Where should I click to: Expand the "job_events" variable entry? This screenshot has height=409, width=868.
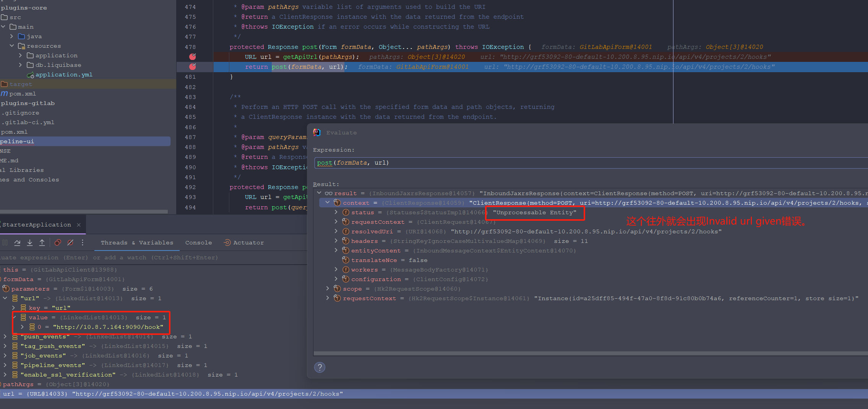(5, 356)
